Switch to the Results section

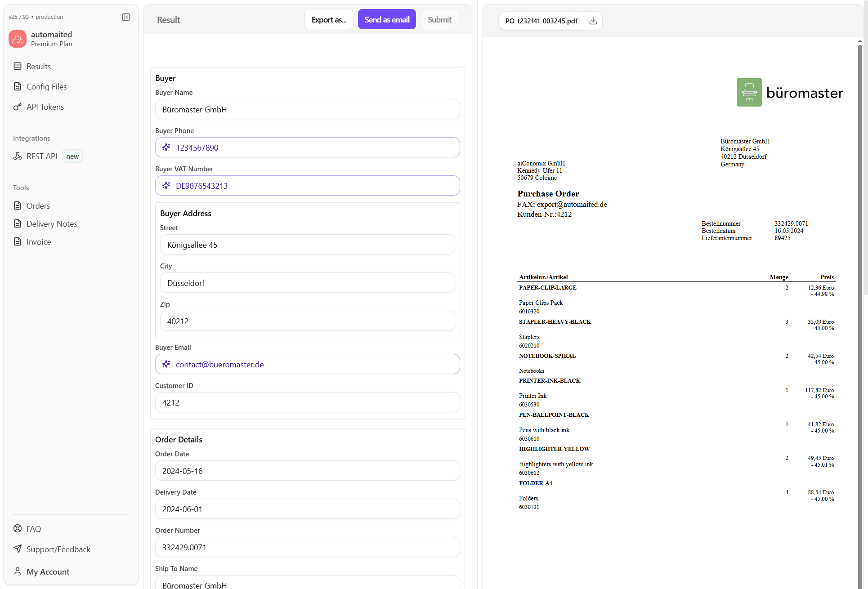(x=38, y=66)
